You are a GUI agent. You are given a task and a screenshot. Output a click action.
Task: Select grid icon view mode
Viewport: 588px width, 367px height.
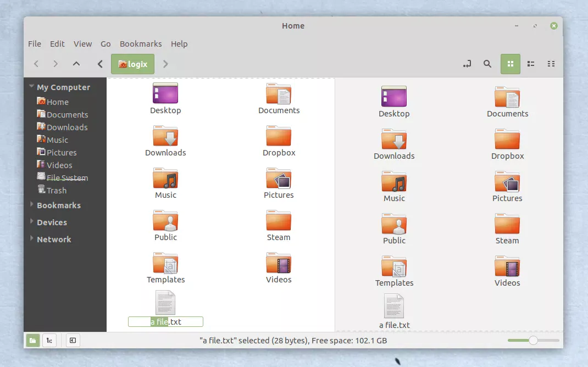tap(510, 64)
